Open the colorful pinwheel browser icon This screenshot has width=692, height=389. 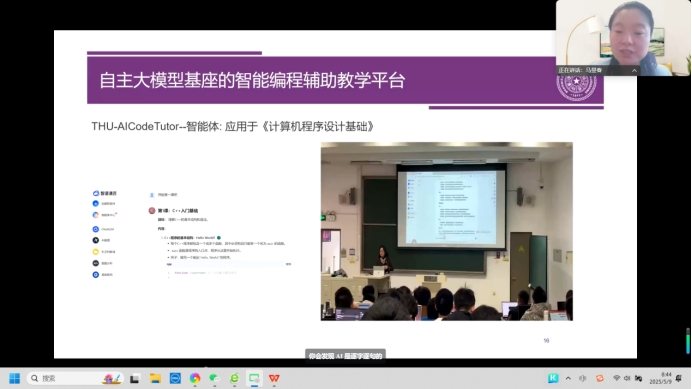[195, 378]
